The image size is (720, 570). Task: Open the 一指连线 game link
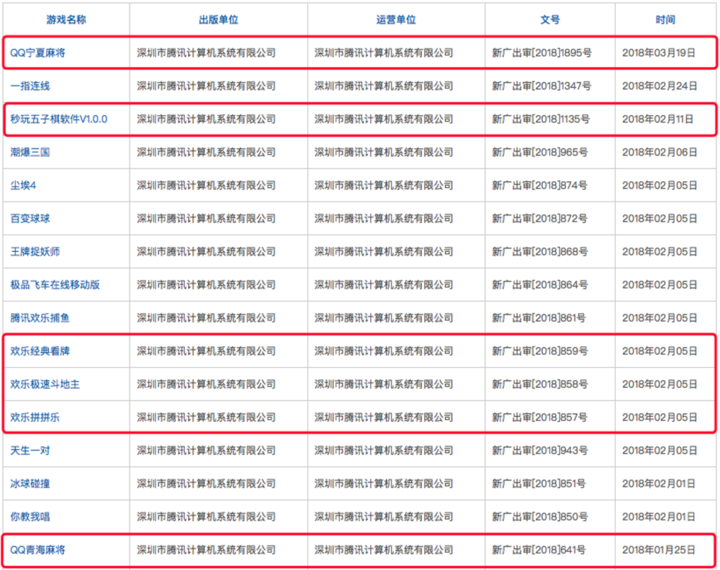click(30, 86)
